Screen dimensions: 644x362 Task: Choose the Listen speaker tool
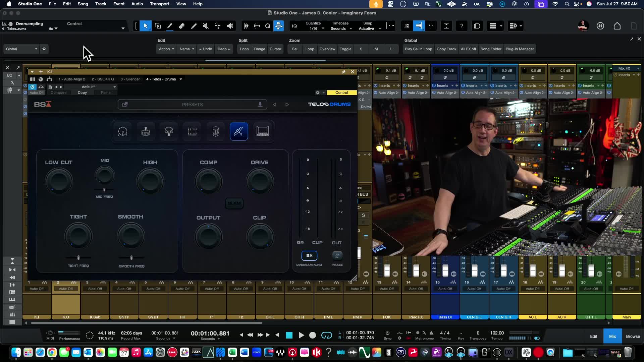(x=230, y=26)
